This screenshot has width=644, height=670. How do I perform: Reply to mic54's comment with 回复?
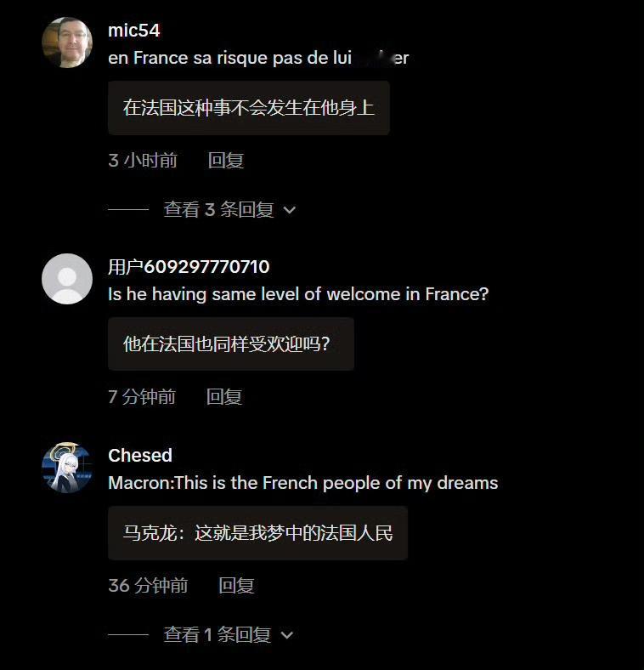tap(226, 161)
